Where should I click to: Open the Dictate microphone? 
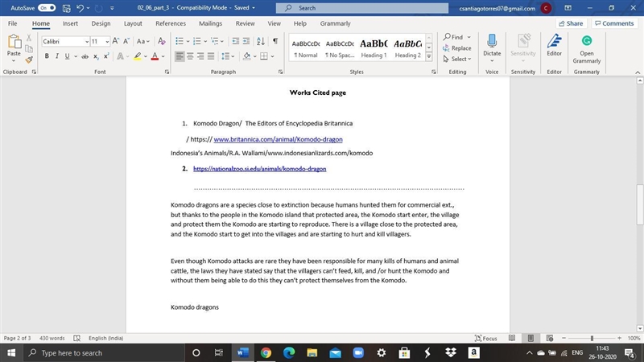click(492, 47)
